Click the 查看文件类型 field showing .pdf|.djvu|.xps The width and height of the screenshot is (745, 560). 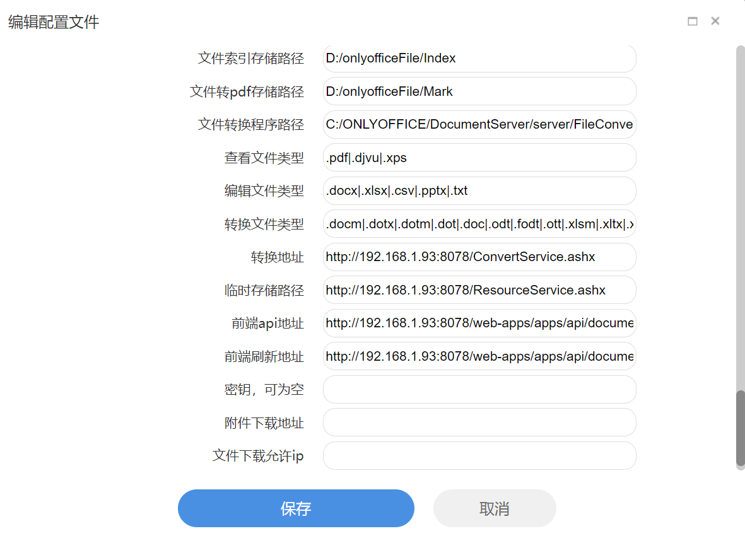coord(479,158)
